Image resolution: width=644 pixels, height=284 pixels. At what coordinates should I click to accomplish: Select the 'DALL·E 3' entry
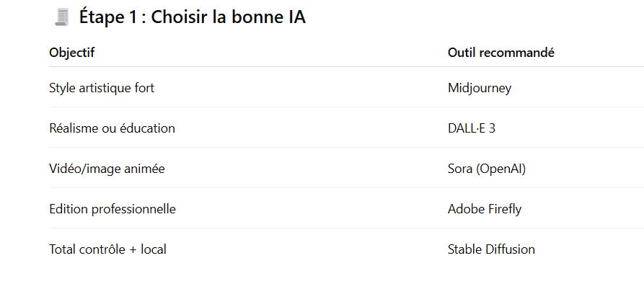[x=472, y=128]
